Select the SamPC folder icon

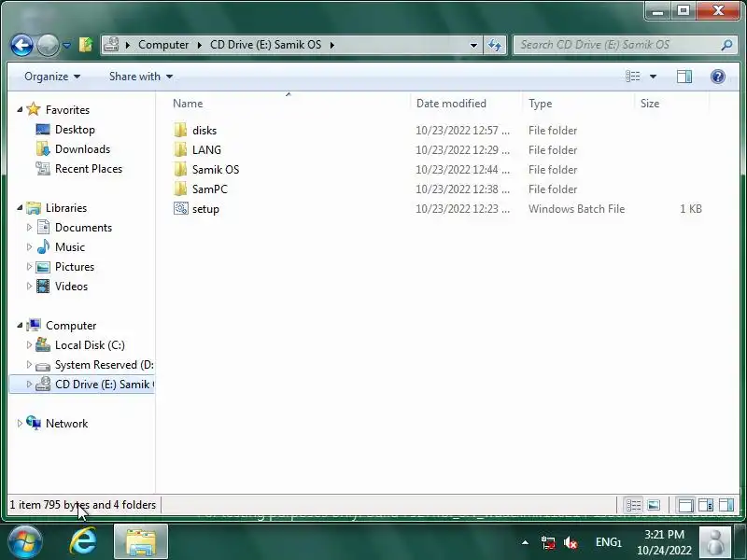coord(180,189)
